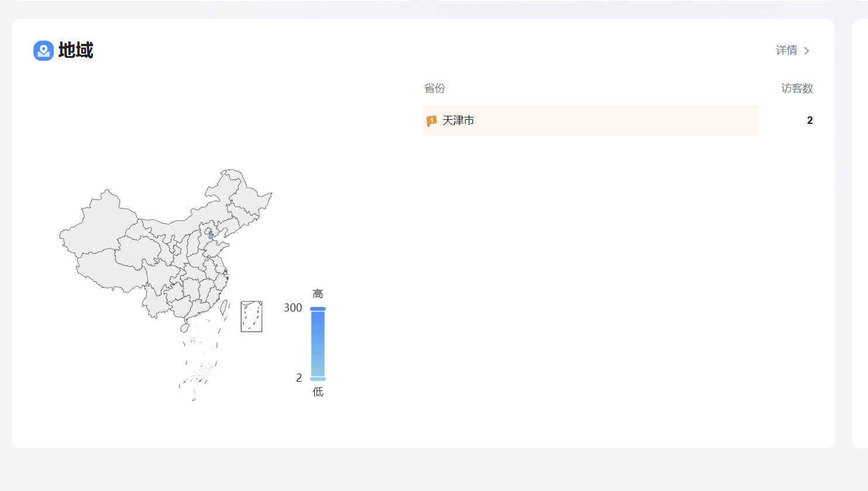Click the visitor count 2 for 天津市
The image size is (868, 491).
coord(810,120)
